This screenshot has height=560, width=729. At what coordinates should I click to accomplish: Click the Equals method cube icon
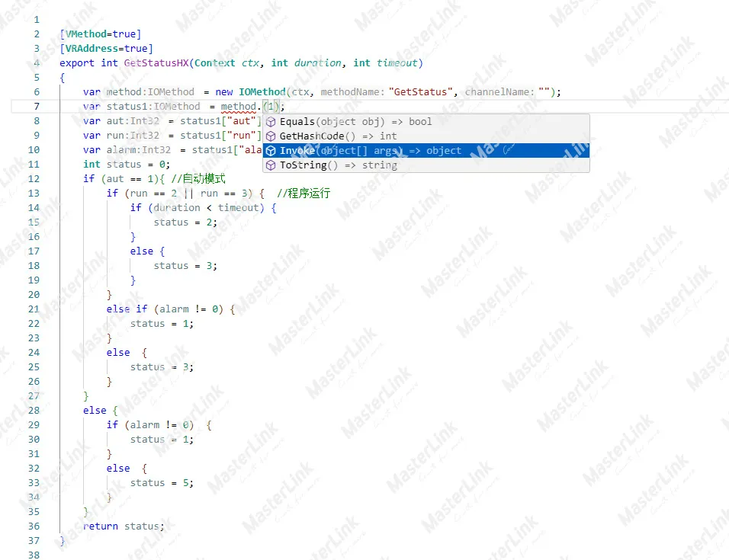pyautogui.click(x=271, y=122)
